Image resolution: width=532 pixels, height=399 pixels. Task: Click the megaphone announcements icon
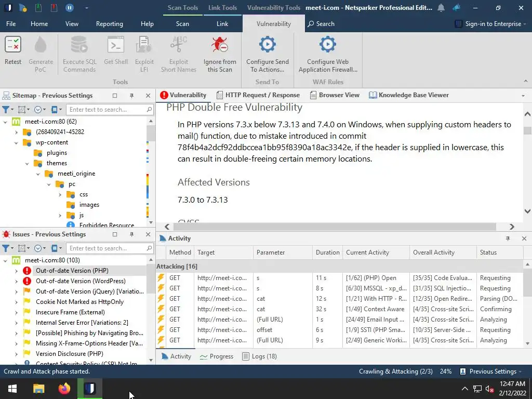coord(457,7)
